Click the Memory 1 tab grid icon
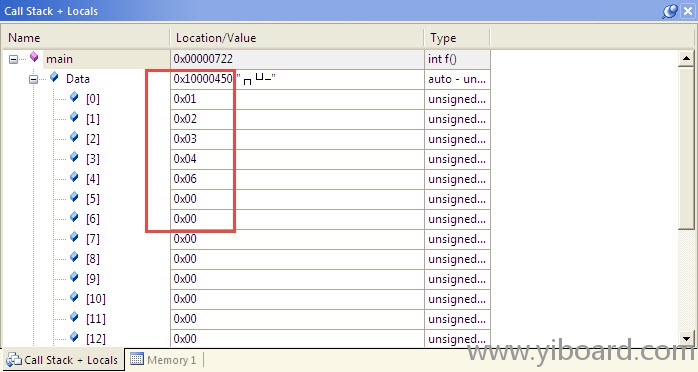Image resolution: width=698 pixels, height=372 pixels. 137,359
